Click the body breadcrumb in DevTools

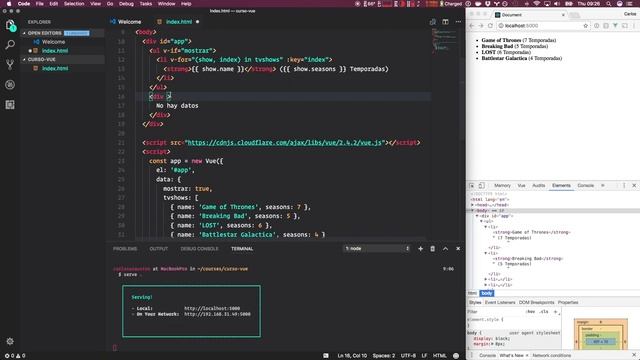point(487,293)
